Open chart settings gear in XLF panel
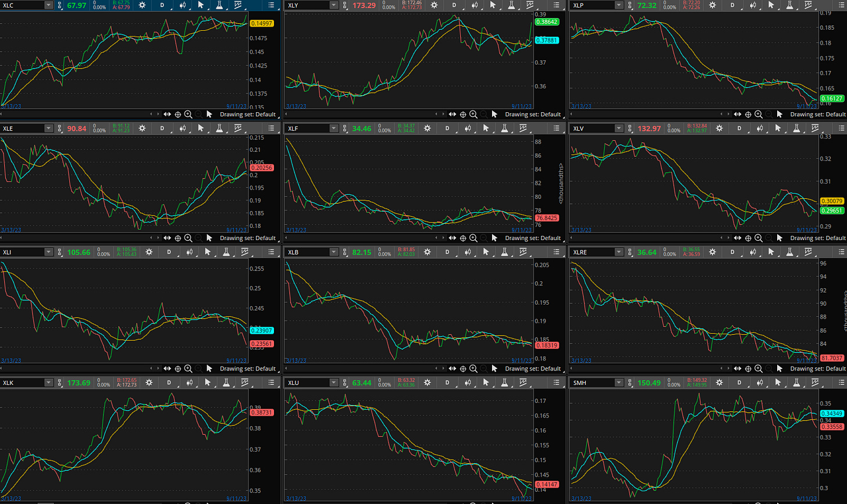 click(427, 128)
